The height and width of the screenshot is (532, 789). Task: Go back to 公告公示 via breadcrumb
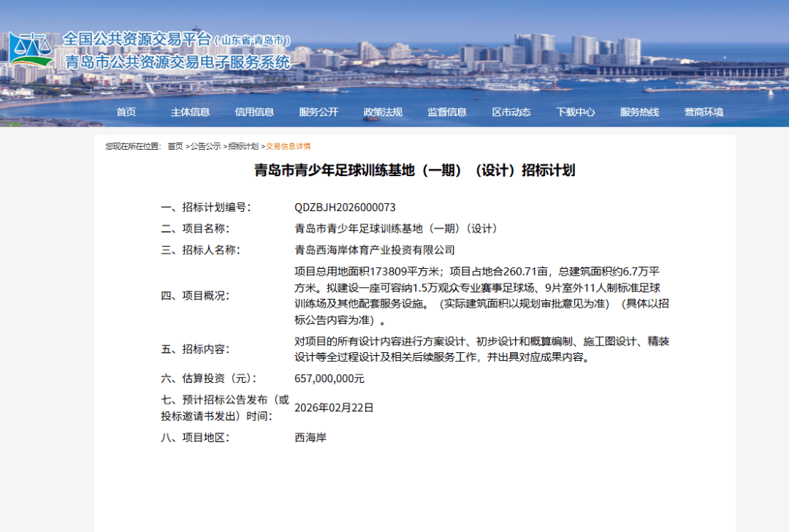(205, 146)
